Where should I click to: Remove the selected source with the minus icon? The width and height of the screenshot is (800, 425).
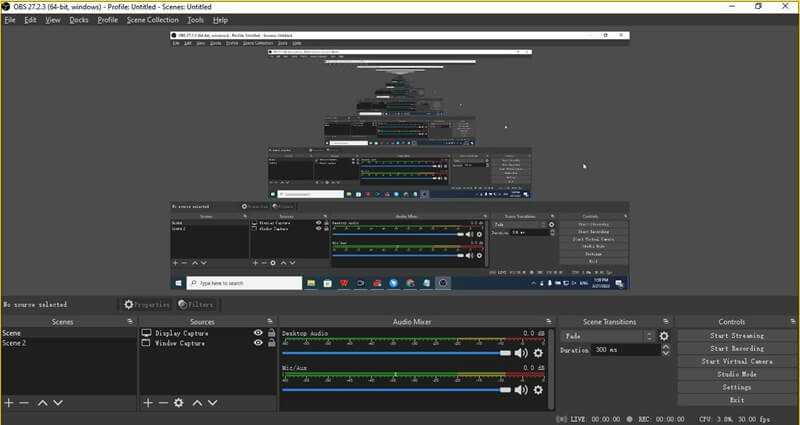click(163, 403)
